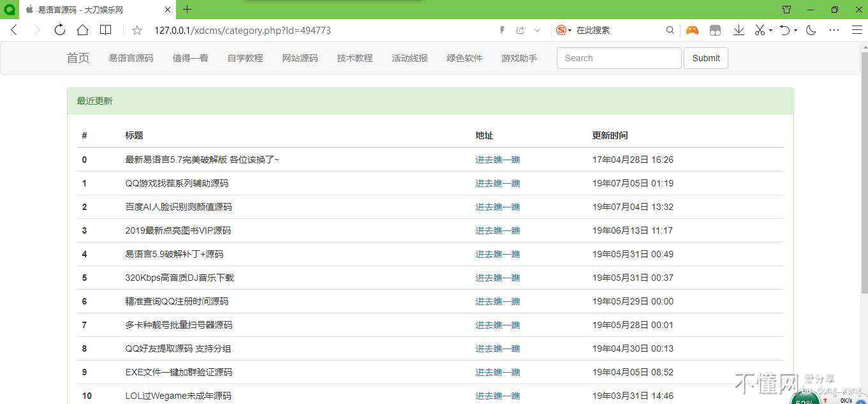Open 进去瞧一瞧 link for 百度AI人脸识别测颜值源码
The width and height of the screenshot is (868, 404).
(497, 207)
